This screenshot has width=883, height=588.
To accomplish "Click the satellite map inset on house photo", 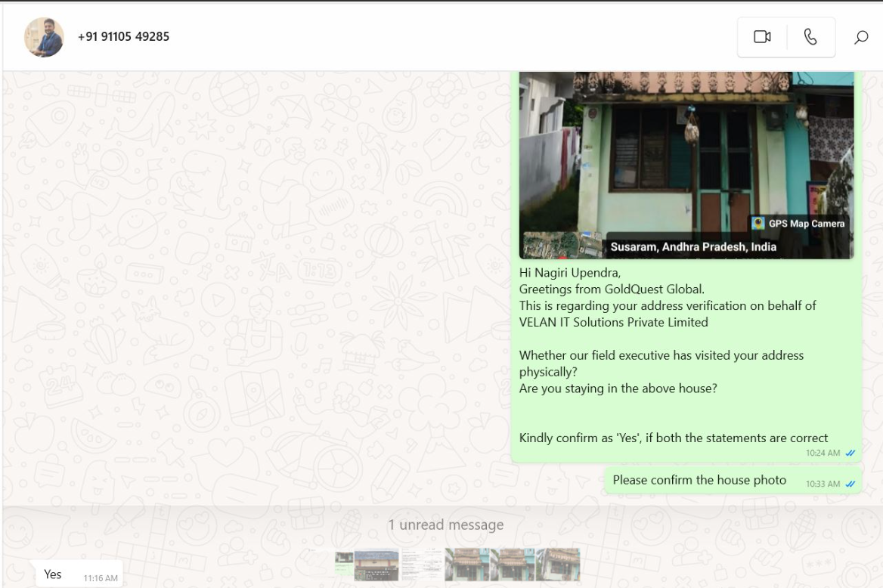I will (x=562, y=244).
